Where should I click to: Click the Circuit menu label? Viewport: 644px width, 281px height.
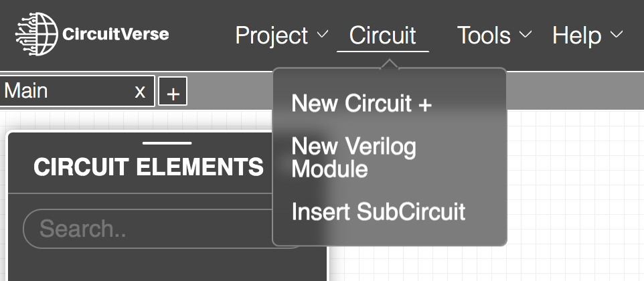coord(382,35)
